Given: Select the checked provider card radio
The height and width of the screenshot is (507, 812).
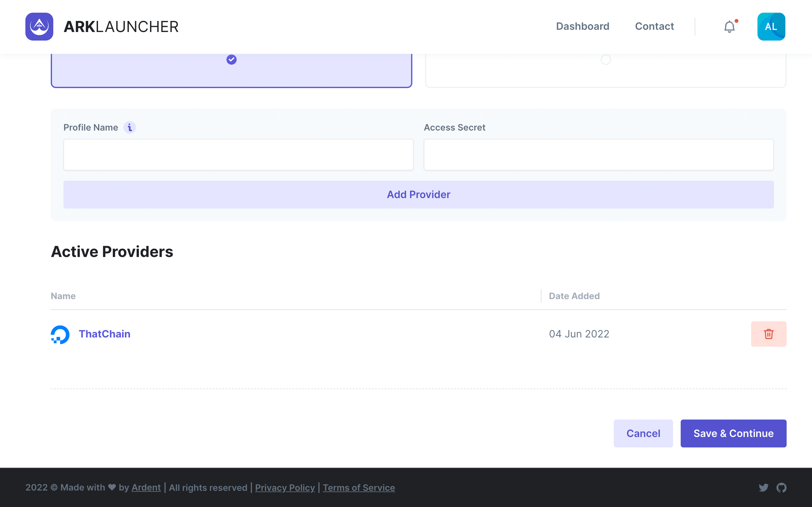Looking at the screenshot, I should tap(232, 60).
